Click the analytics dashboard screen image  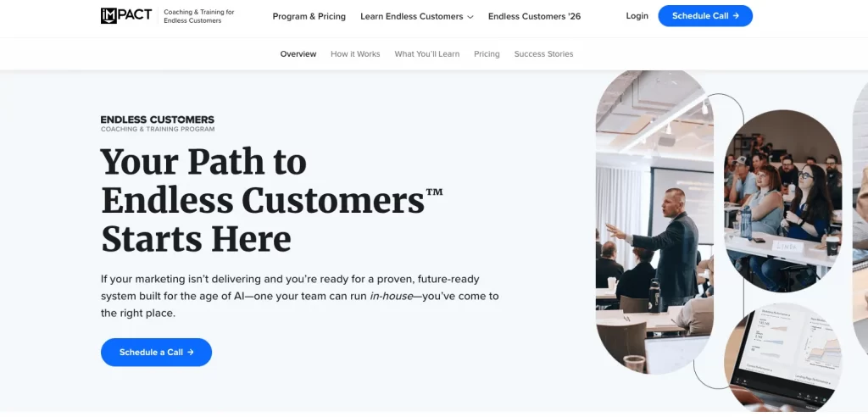coord(784,352)
